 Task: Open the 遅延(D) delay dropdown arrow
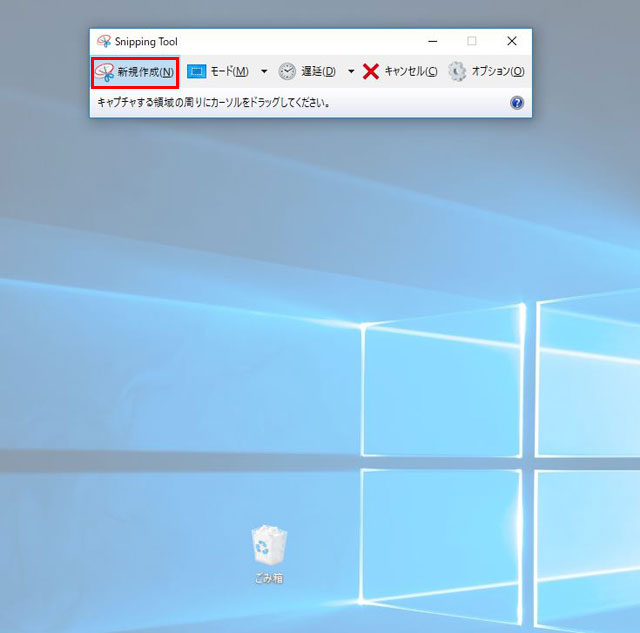351,72
